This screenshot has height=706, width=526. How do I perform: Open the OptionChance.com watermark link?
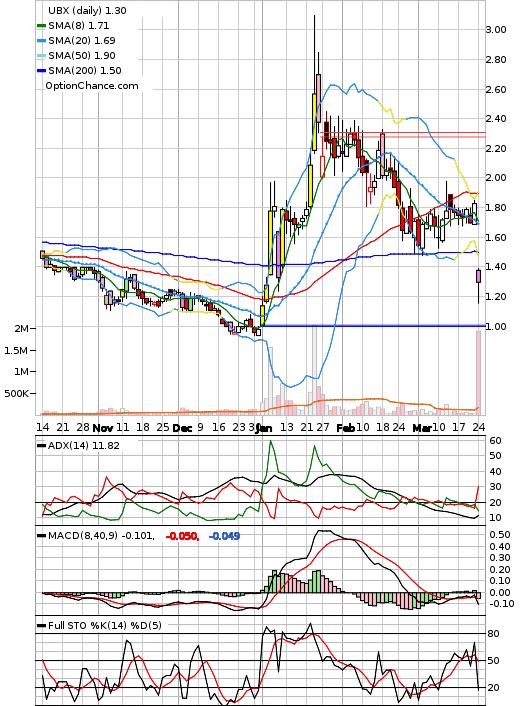point(92,86)
